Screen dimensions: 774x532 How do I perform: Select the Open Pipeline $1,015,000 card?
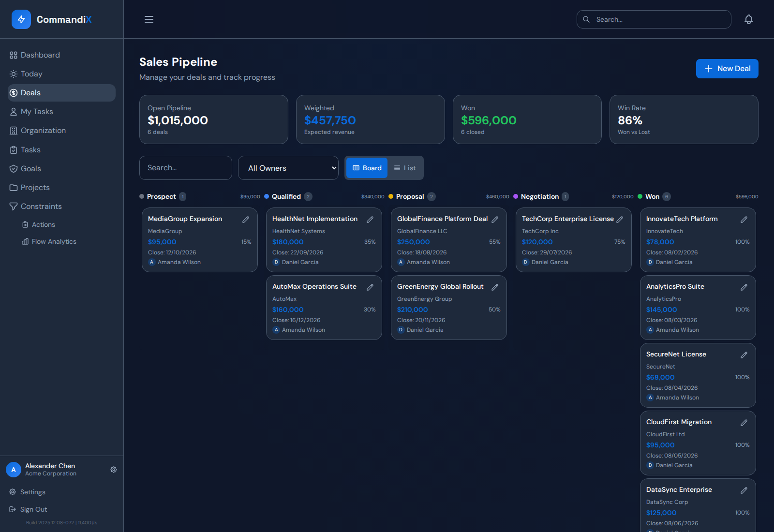click(214, 119)
